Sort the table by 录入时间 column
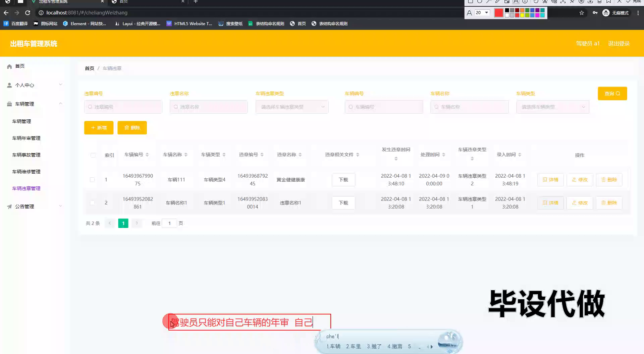The image size is (644, 354). point(520,155)
